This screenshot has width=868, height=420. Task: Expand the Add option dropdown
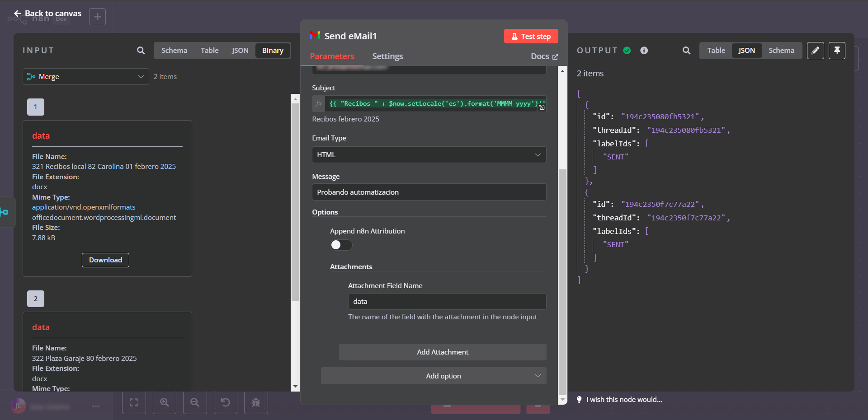point(434,376)
